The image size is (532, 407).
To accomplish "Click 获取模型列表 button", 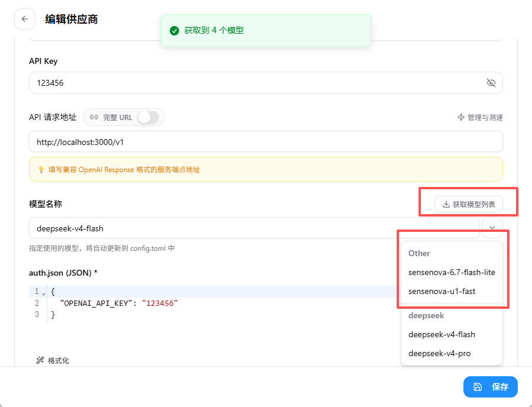I will (x=469, y=204).
